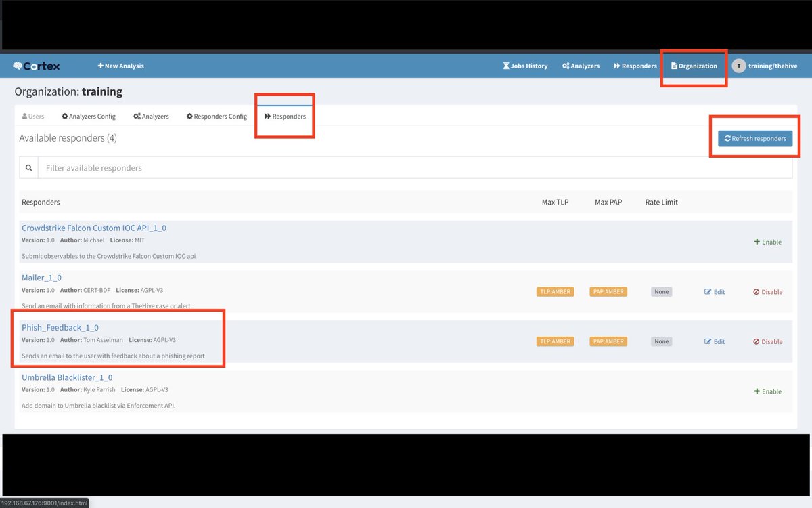The image size is (812, 508).
Task: Select the Responders tab
Action: tap(285, 117)
